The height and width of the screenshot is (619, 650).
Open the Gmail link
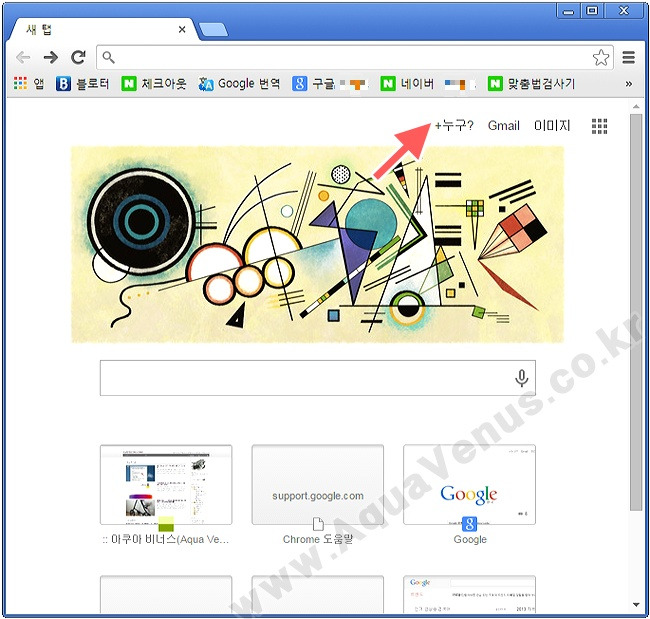pos(503,125)
